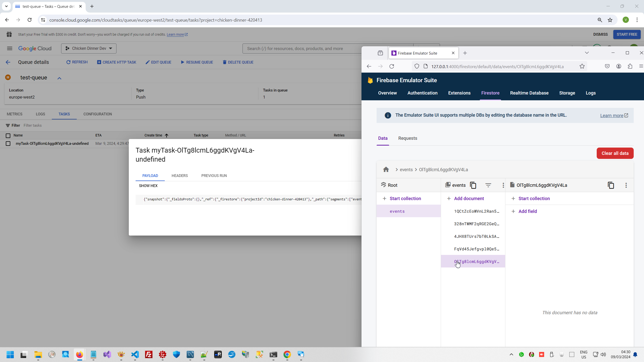The image size is (644, 362).
Task: Copy the OlTg8lcmL6ggdKVgV4La document path
Action: pyautogui.click(x=611, y=185)
